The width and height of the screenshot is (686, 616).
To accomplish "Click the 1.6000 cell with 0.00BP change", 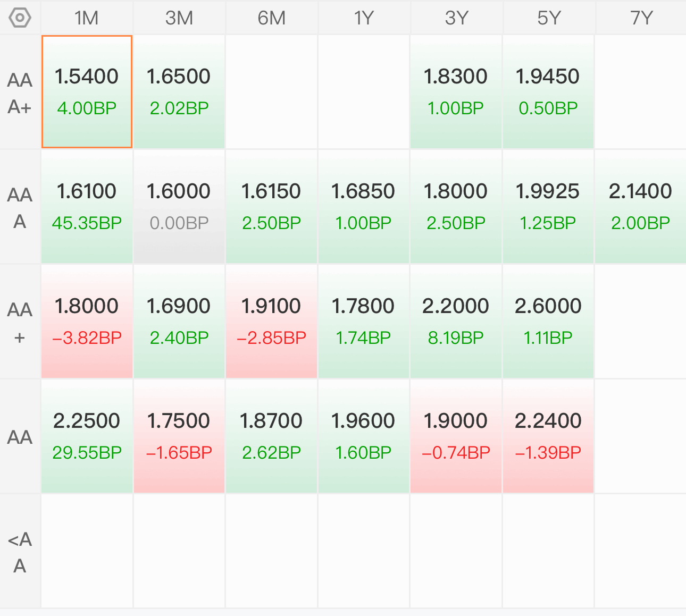I will pos(179,206).
